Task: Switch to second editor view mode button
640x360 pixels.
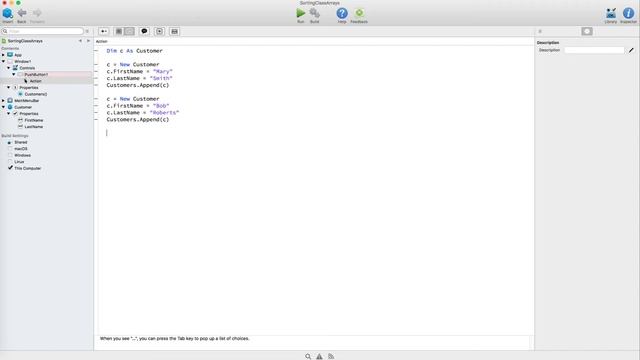Action: pyautogui.click(x=129, y=31)
